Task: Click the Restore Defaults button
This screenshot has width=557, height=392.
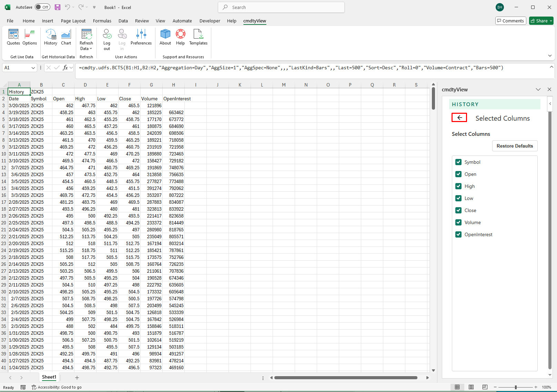Action: (x=515, y=146)
